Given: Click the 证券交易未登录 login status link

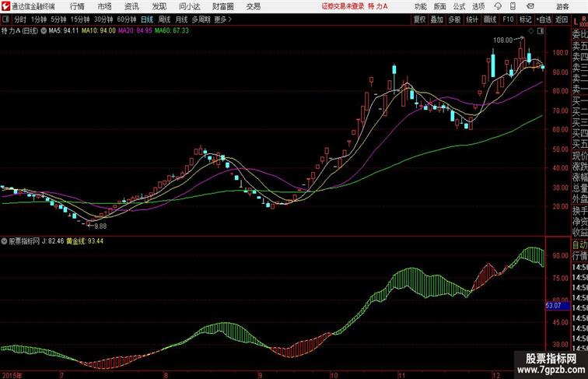Looking at the screenshot, I should pos(343,6).
